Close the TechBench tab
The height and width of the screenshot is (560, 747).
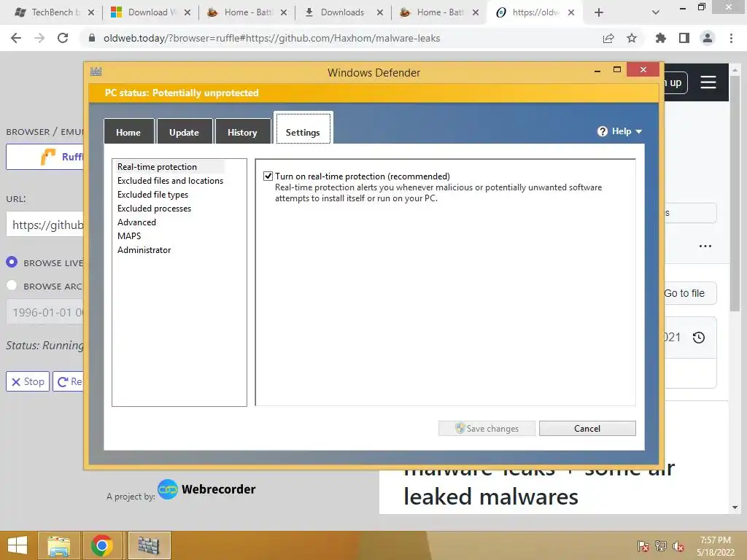click(91, 12)
